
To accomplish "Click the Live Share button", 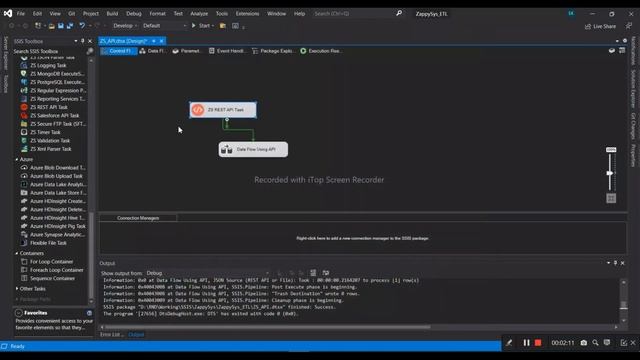I will click(x=600, y=26).
